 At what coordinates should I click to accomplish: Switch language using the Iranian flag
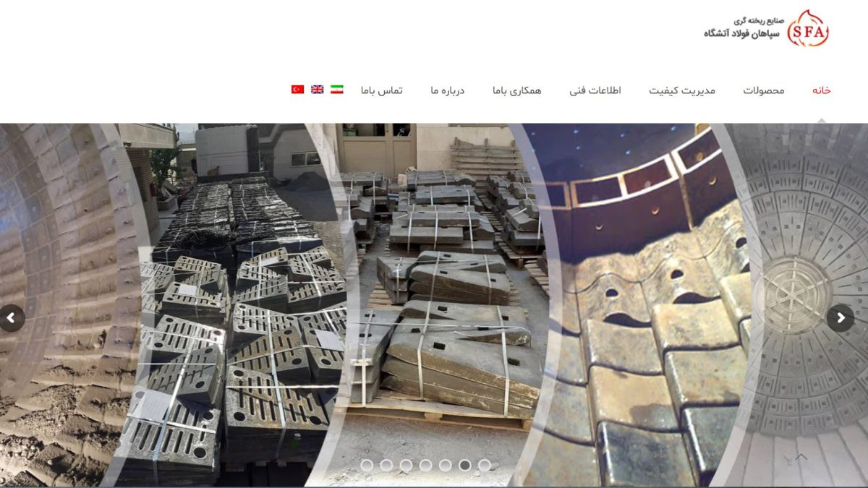coord(337,90)
